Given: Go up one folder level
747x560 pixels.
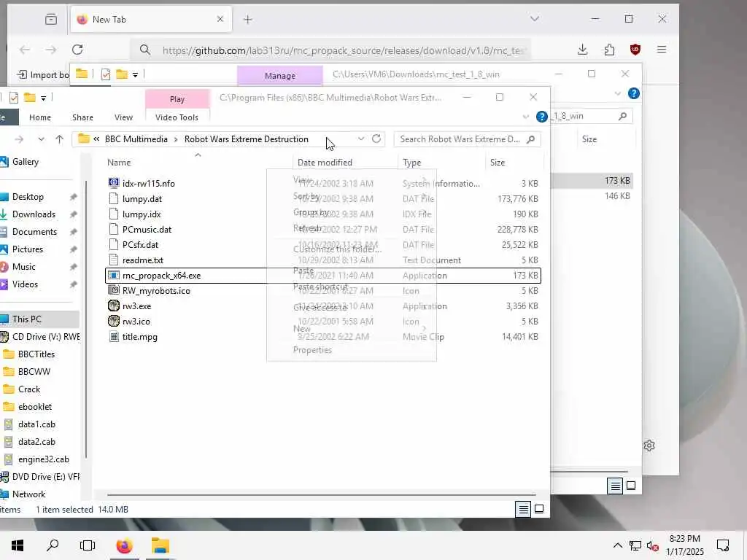Looking at the screenshot, I should 59,139.
